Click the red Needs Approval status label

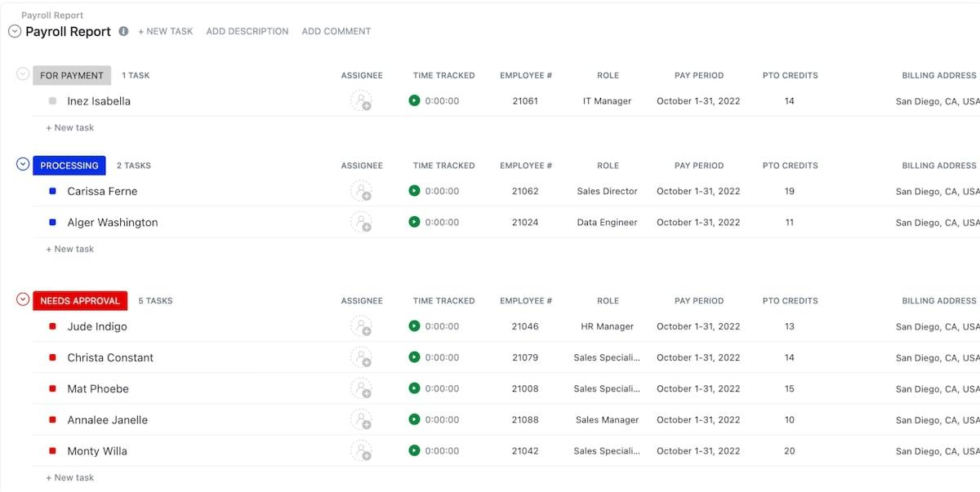[x=80, y=301]
